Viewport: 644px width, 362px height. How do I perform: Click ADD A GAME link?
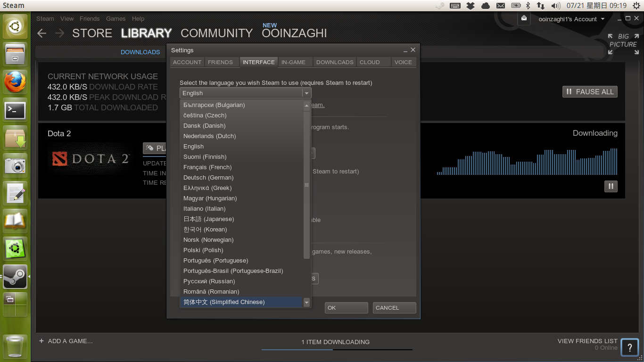(66, 341)
